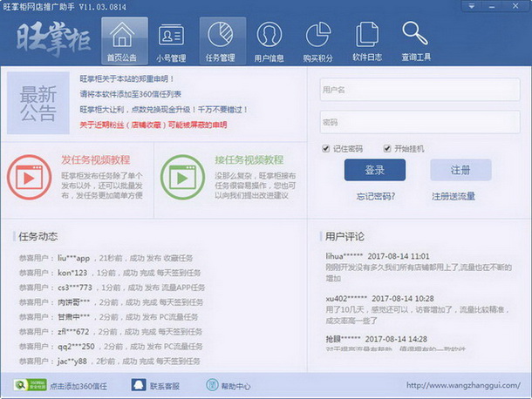
Task: Play the 接任务视频教程 green video icon
Action: (x=182, y=178)
